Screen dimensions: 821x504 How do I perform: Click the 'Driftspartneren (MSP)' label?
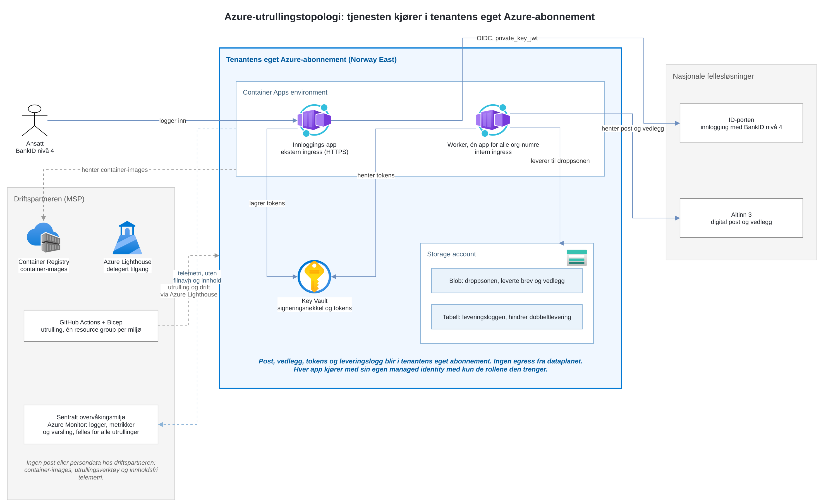49,199
